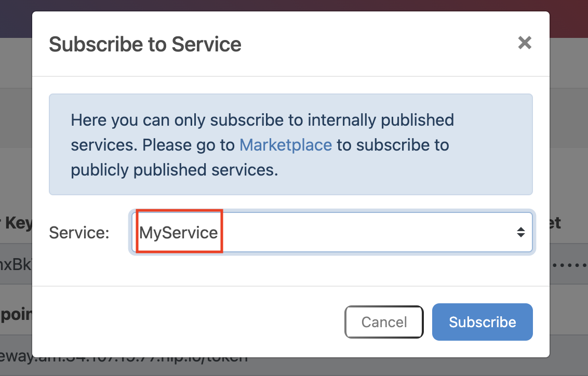Click the "Service:" field label
This screenshot has width=588, height=376.
pyautogui.click(x=79, y=233)
